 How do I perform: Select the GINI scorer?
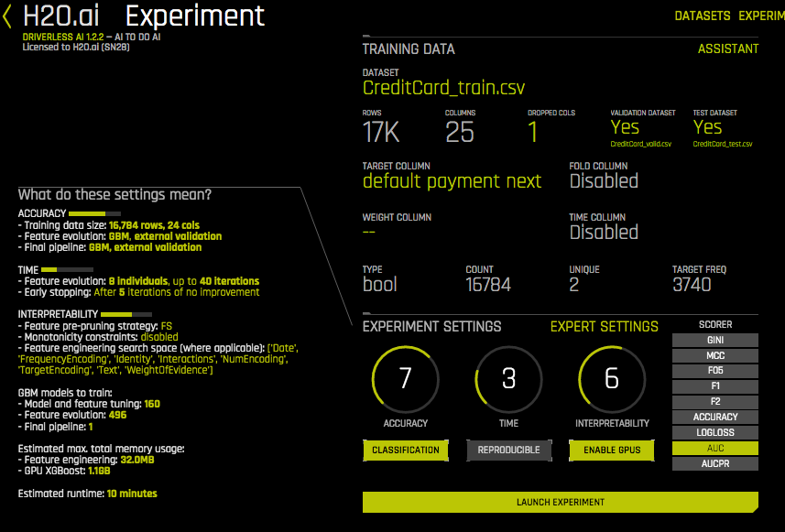tap(714, 341)
